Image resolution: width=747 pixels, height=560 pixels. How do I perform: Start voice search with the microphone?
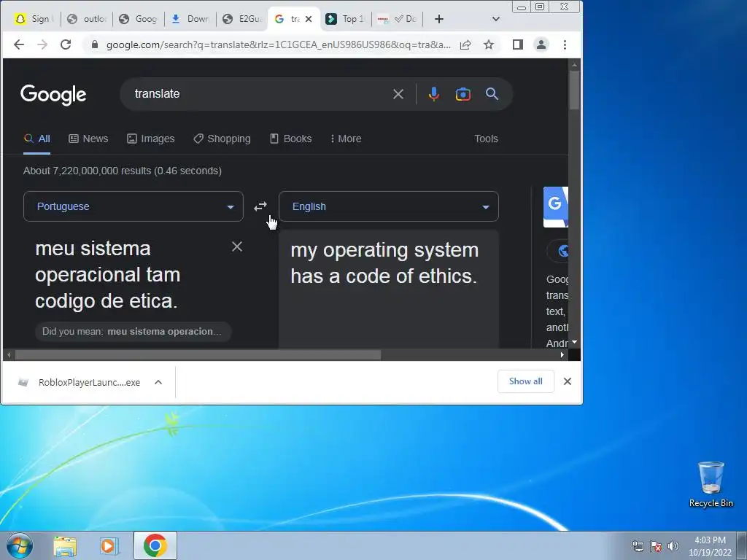coord(433,94)
